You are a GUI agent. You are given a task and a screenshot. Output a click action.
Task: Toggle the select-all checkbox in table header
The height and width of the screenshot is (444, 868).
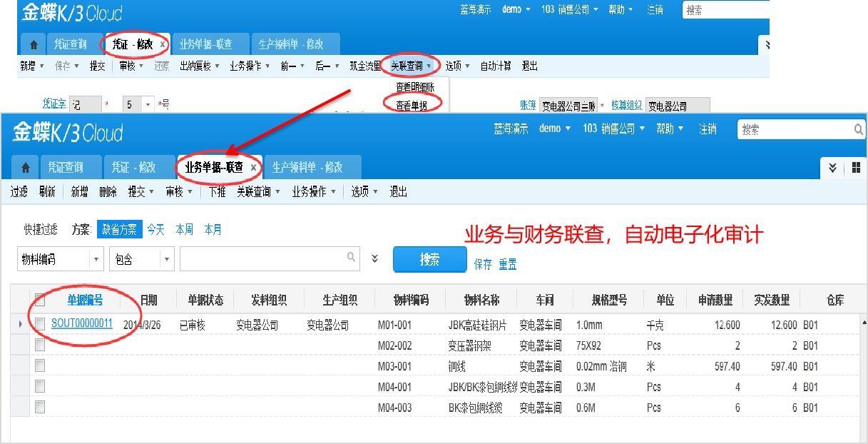click(x=40, y=300)
